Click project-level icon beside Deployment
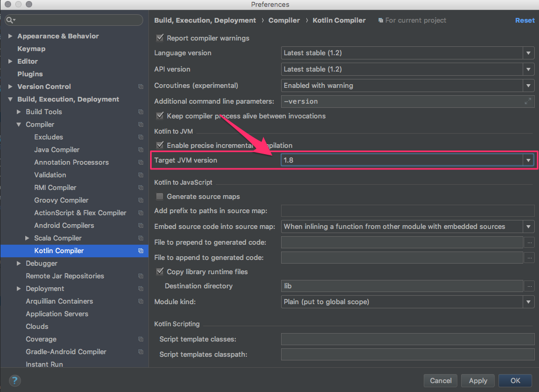This screenshot has height=392, width=539. point(141,288)
